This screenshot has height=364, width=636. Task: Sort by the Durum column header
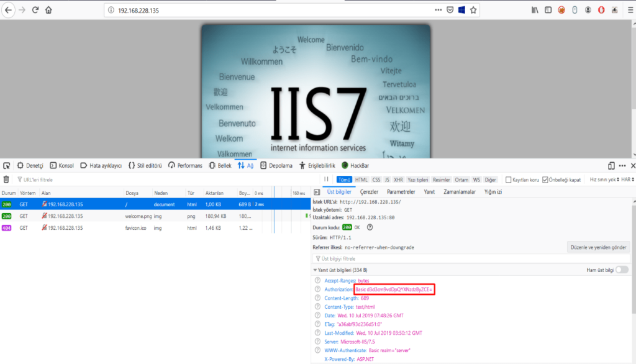pos(9,193)
